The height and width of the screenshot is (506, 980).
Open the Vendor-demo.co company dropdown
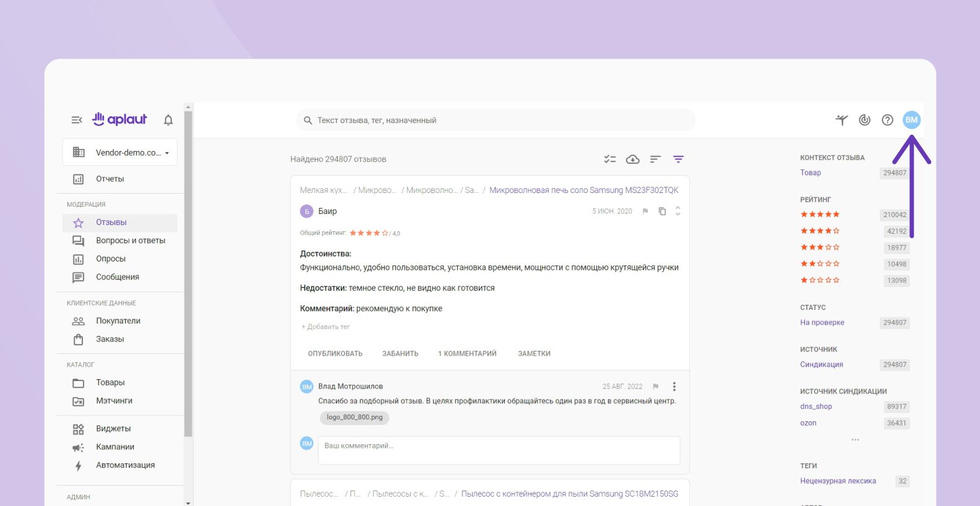tap(120, 153)
